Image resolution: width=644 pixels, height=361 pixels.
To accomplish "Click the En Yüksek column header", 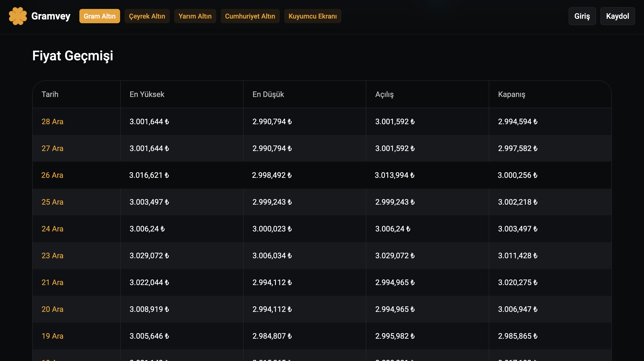I will 147,94.
